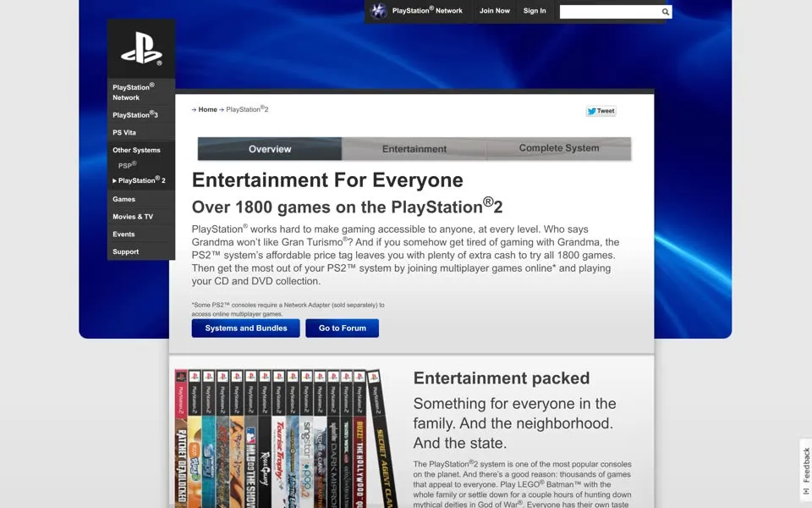Click the MLB 09 The Show game case

pos(250,439)
